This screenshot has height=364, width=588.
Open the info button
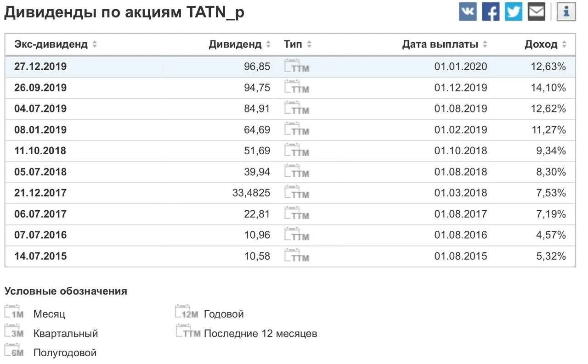(566, 11)
